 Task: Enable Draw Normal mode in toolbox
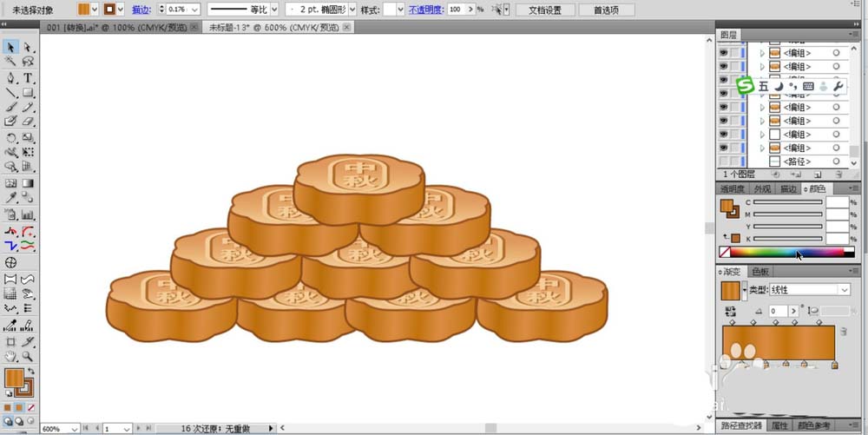click(x=9, y=421)
